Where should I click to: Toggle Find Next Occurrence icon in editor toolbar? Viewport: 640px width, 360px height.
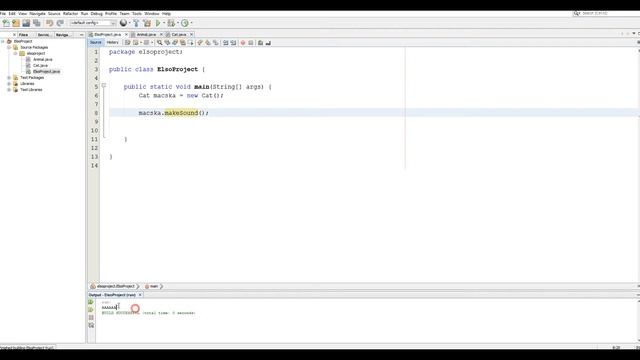[175, 42]
